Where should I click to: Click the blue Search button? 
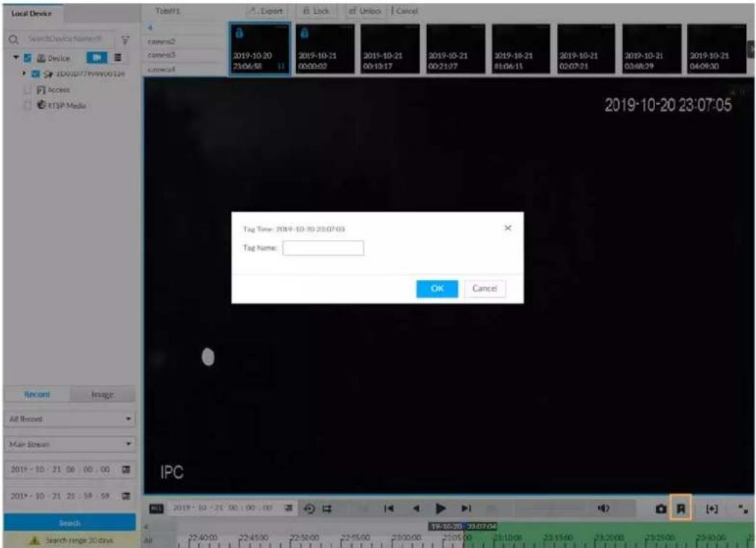tap(70, 523)
